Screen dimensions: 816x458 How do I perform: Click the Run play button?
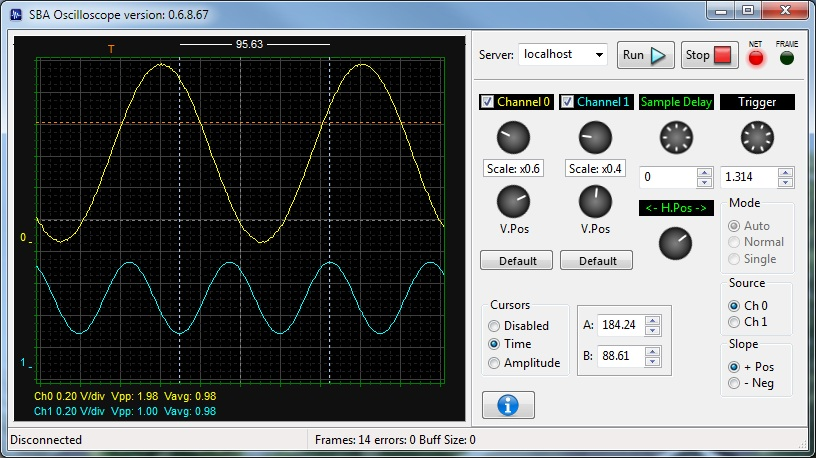(x=645, y=55)
